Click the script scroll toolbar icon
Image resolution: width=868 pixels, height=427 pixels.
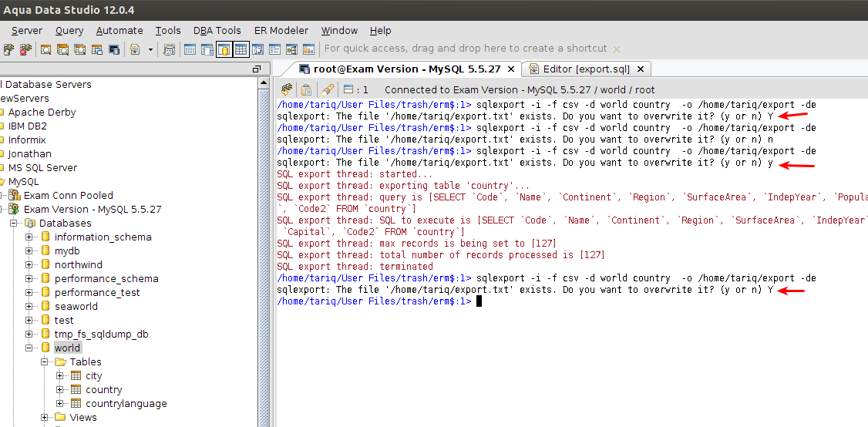(x=170, y=49)
